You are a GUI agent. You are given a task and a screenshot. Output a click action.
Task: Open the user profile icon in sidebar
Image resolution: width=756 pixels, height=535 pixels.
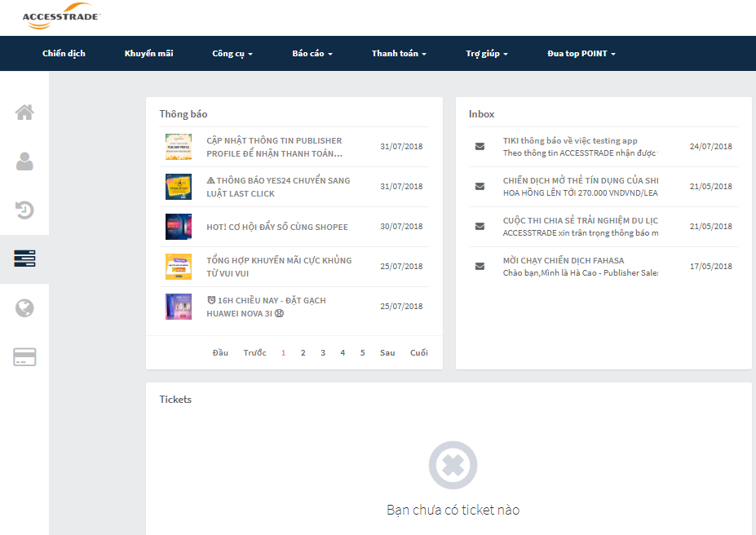click(24, 161)
